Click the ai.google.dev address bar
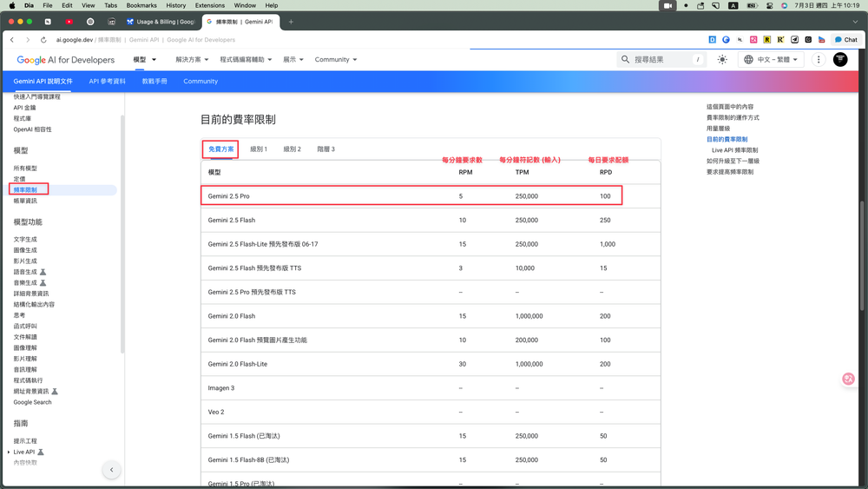This screenshot has height=489, width=868. click(146, 40)
